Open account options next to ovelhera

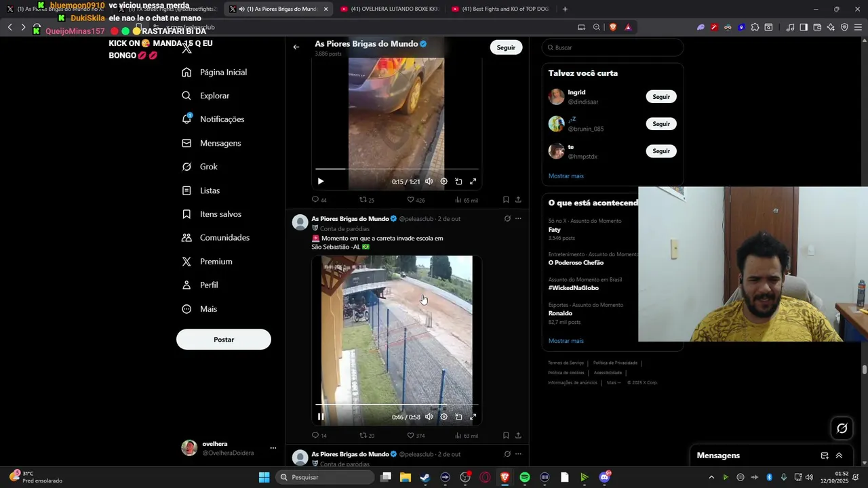point(273,448)
